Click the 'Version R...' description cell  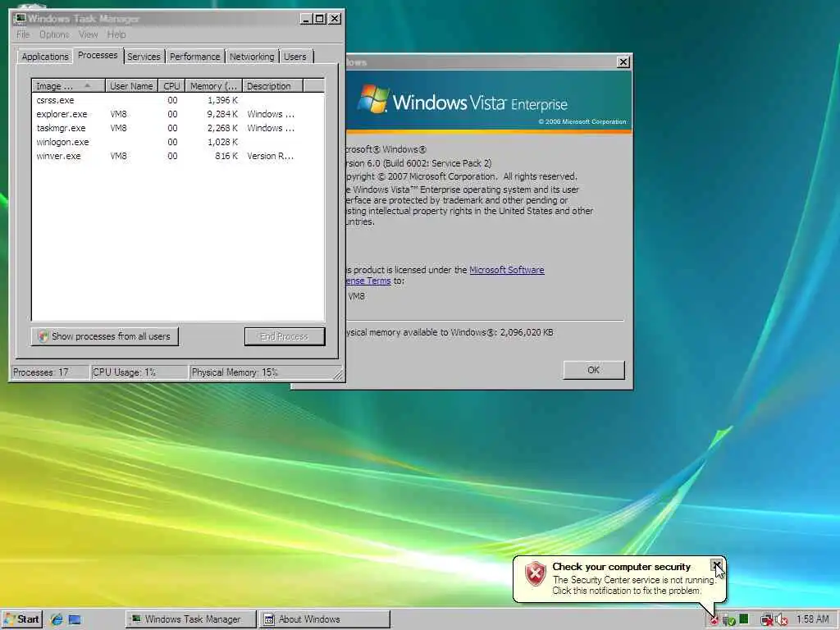270,156
